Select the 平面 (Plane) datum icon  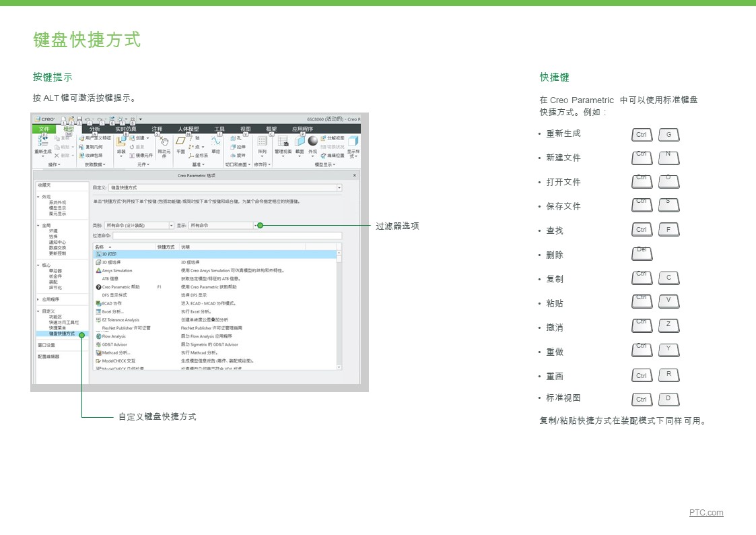[x=181, y=141]
